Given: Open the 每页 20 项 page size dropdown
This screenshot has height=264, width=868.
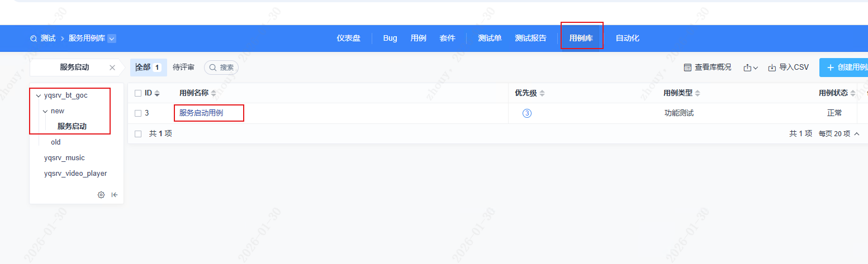Looking at the screenshot, I should pyautogui.click(x=839, y=134).
